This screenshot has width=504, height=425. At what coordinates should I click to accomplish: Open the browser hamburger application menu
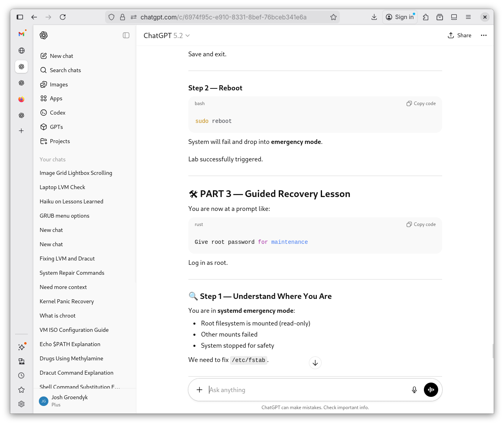point(468,17)
